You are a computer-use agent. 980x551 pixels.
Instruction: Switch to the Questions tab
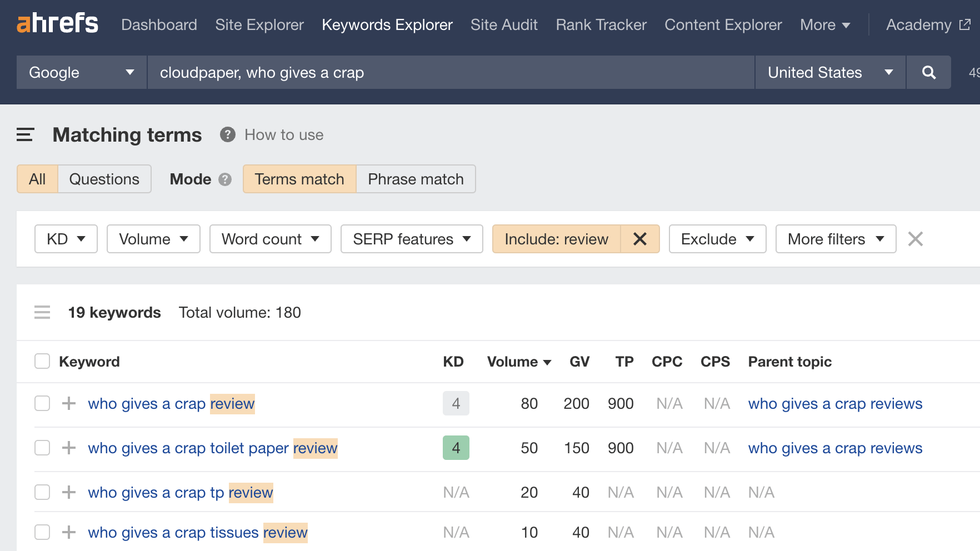[104, 179]
